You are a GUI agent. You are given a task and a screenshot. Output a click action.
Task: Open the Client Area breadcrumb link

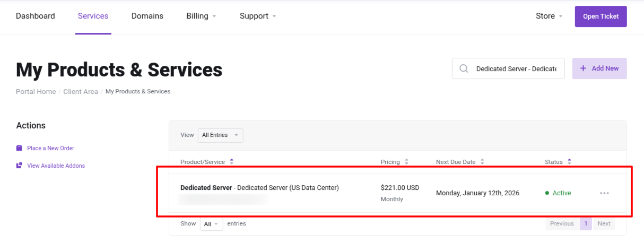tap(81, 92)
